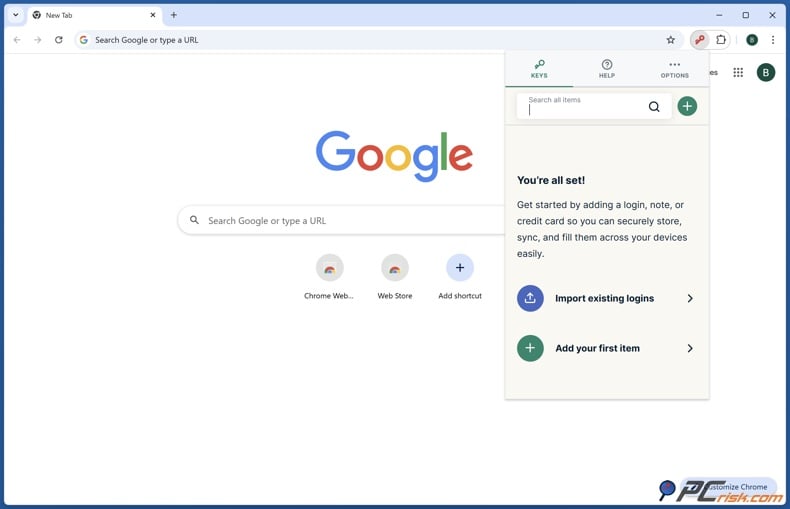Click the Add shortcut button

459,277
